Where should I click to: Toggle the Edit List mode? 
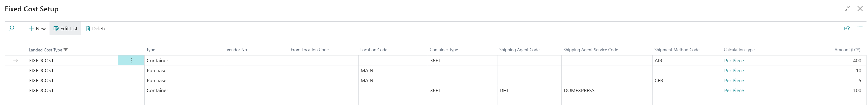click(x=65, y=29)
